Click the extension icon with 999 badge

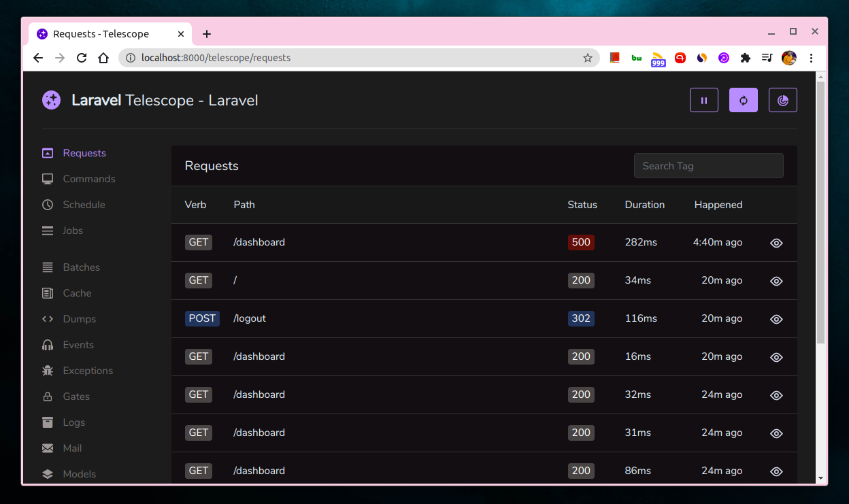tap(658, 59)
